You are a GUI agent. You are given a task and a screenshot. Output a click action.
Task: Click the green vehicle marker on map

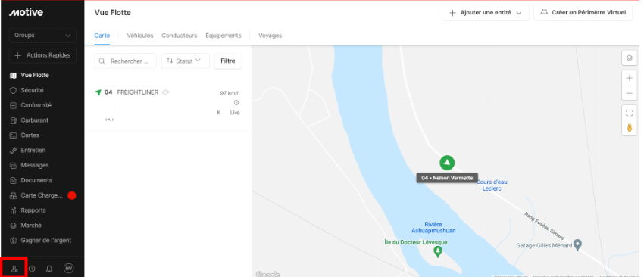tap(447, 163)
